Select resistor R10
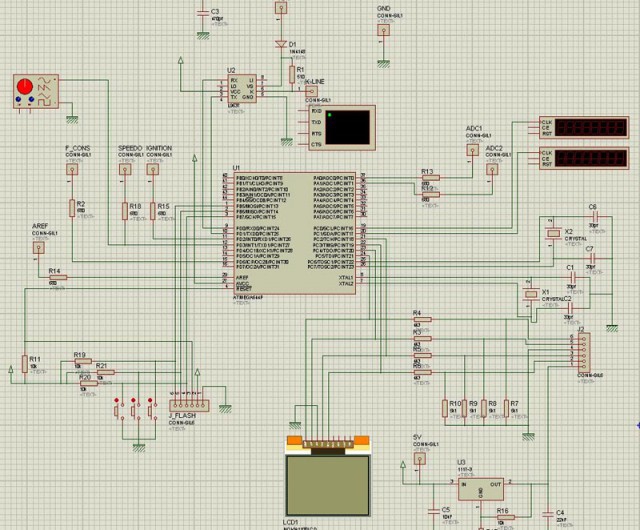The width and height of the screenshot is (640, 530). click(445, 408)
